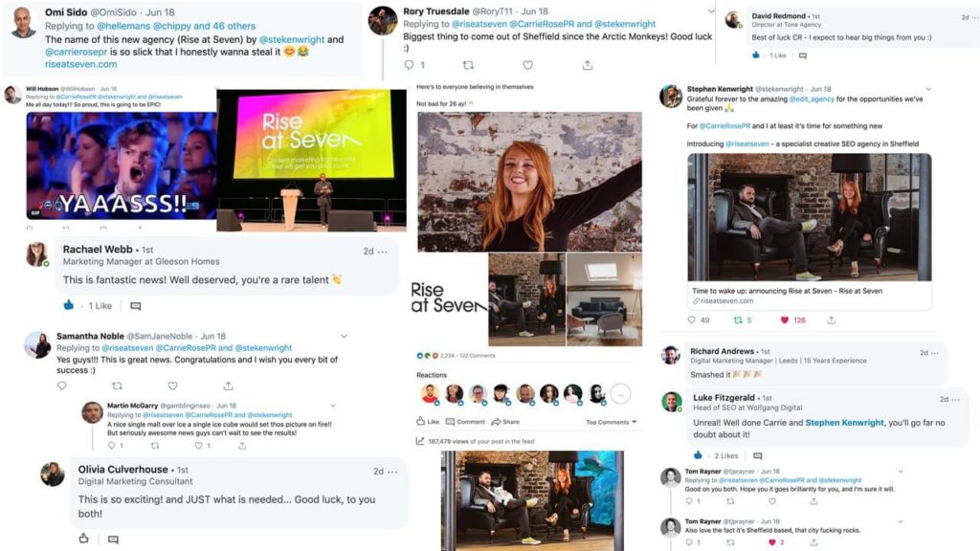
Task: Open three-dot menu on Olivia Culverhouse's comment
Action: 392,472
